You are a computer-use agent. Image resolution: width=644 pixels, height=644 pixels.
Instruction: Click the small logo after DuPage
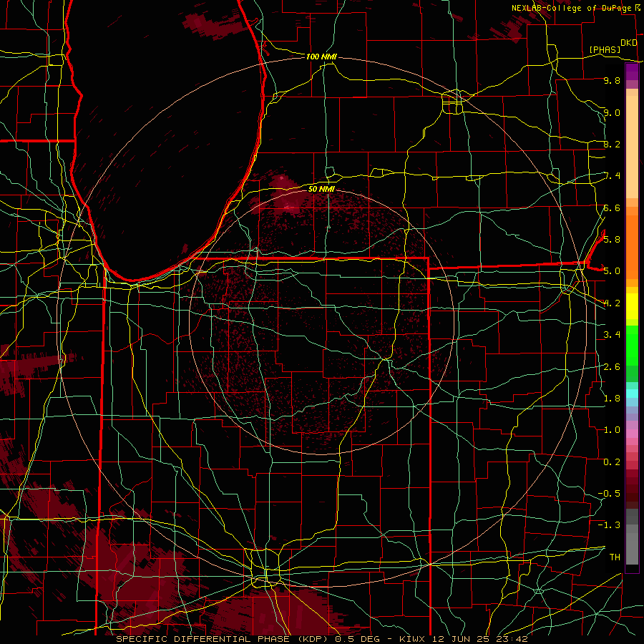pos(638,8)
